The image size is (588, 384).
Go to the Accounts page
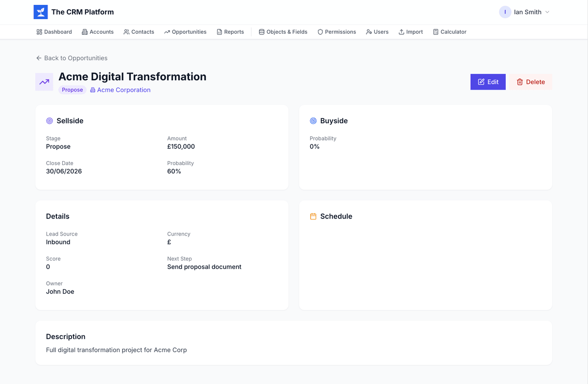98,32
